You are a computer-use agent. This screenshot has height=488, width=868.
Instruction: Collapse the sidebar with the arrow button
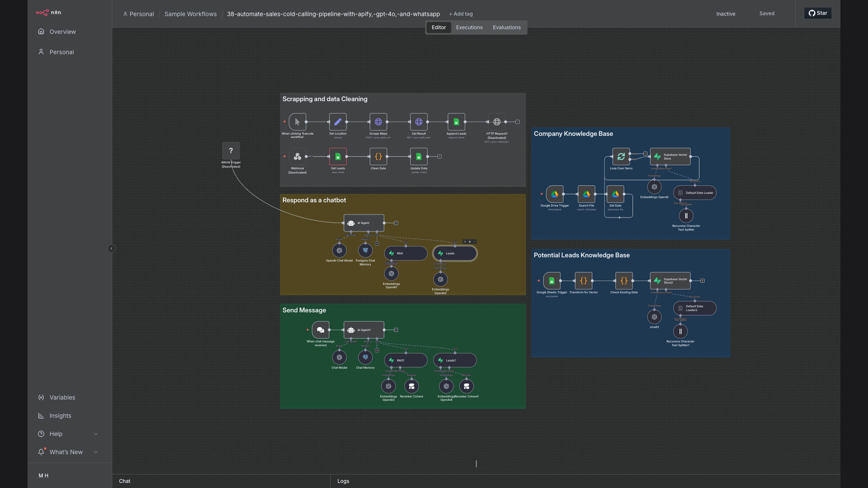[112, 249]
